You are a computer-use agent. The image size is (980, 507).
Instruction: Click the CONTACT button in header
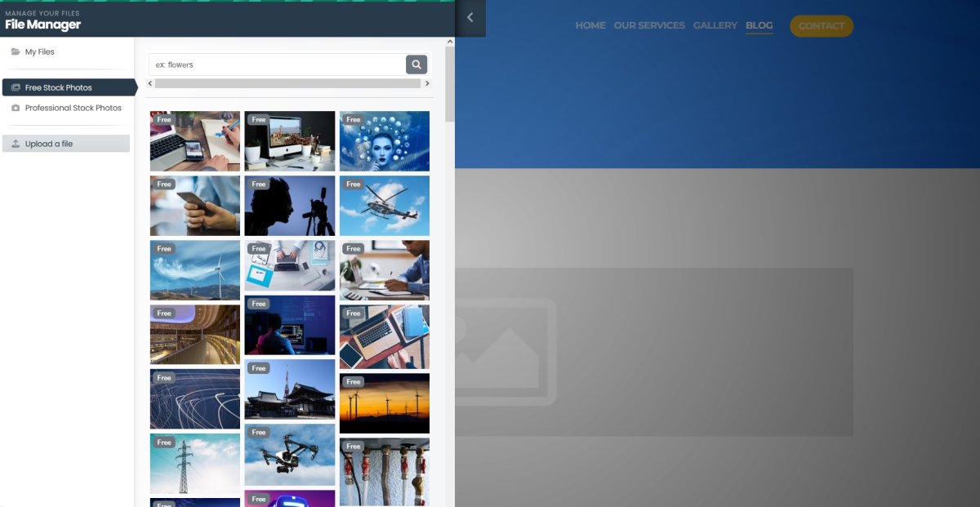point(821,26)
